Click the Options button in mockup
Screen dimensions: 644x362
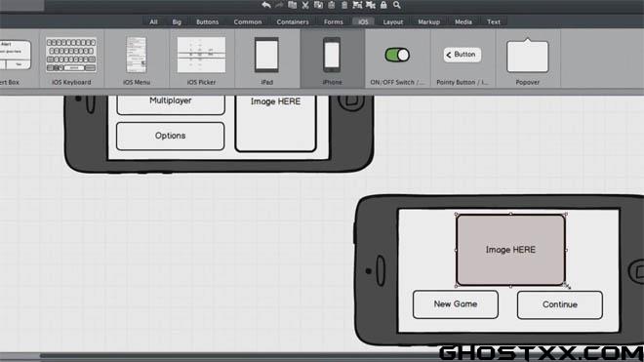tap(170, 136)
